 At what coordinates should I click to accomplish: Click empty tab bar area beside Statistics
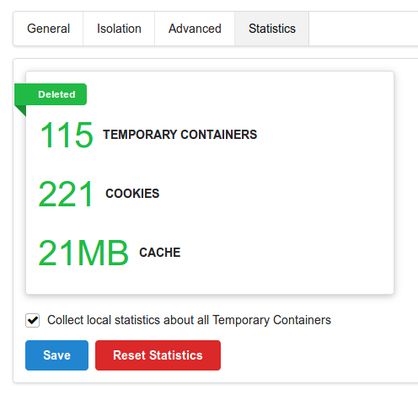coord(363,29)
